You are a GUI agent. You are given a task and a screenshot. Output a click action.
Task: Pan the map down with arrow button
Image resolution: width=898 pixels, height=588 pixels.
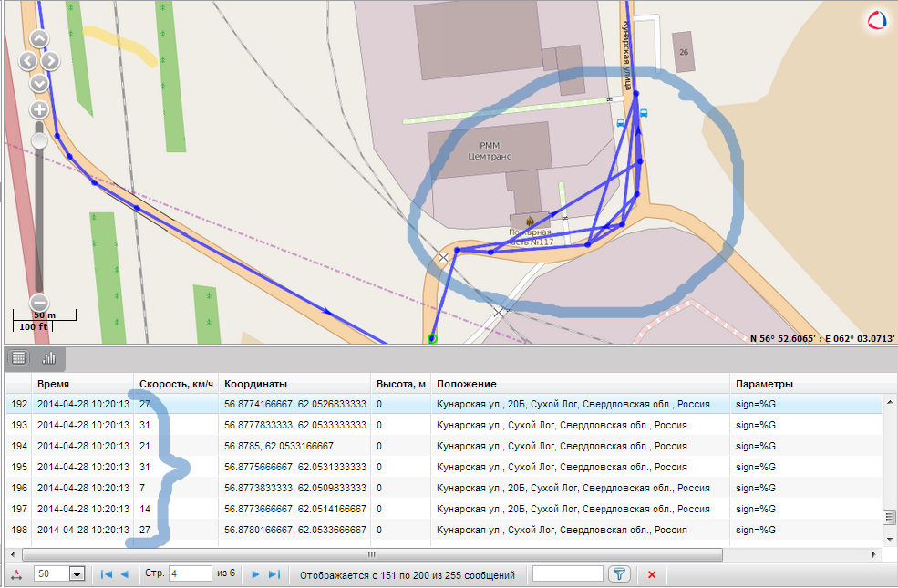[x=39, y=83]
